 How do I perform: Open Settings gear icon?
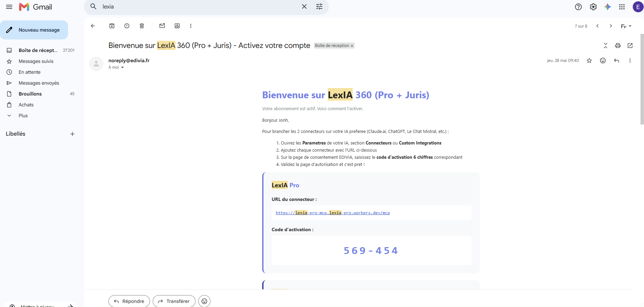(593, 7)
